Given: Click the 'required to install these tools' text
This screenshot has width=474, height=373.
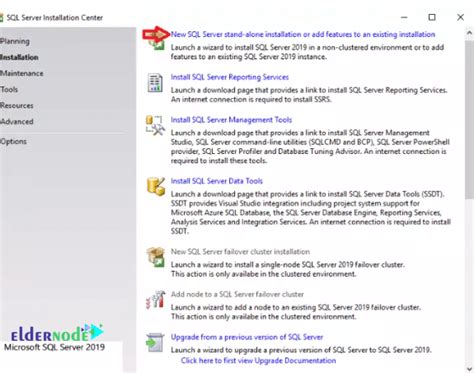Looking at the screenshot, I should [219, 161].
